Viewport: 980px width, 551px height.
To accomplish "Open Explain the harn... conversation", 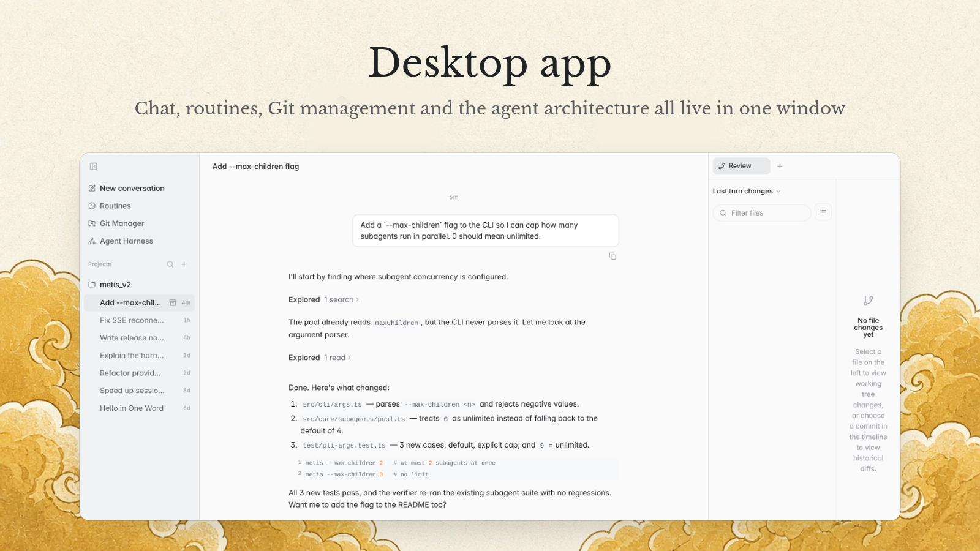I will coord(139,356).
